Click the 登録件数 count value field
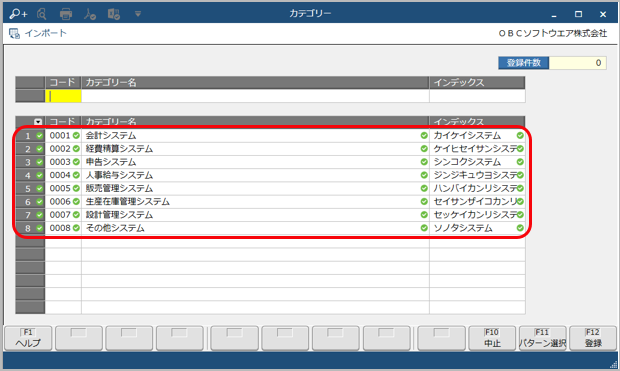The width and height of the screenshot is (620, 371). (x=577, y=63)
